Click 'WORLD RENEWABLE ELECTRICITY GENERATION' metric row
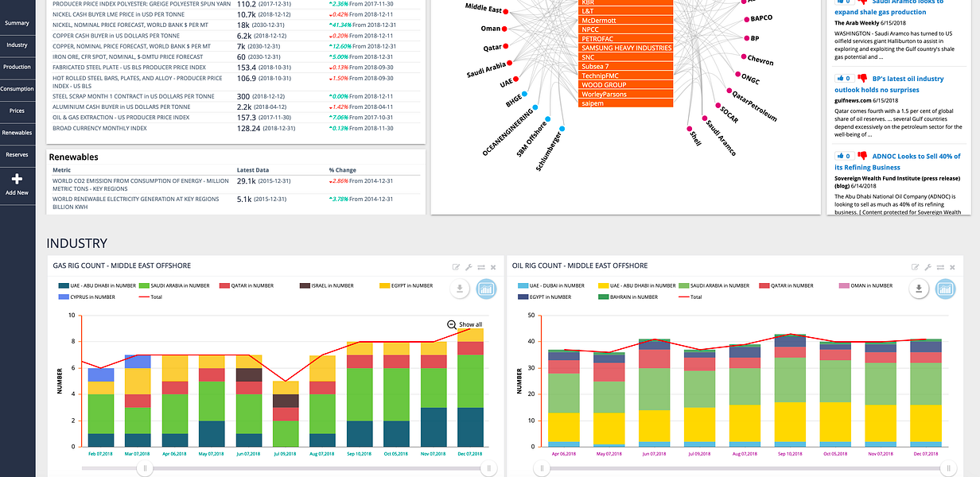Screen dimensions: 980x477 [236, 203]
